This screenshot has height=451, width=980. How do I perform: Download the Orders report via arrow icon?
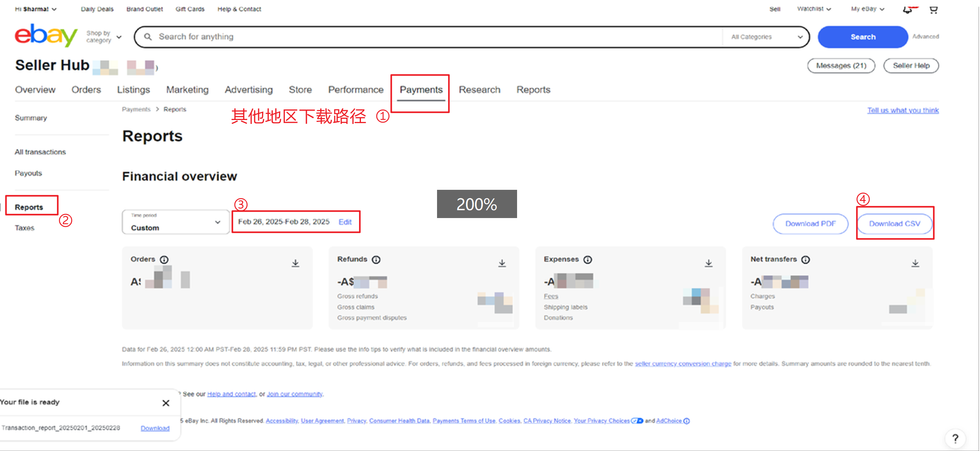(295, 263)
